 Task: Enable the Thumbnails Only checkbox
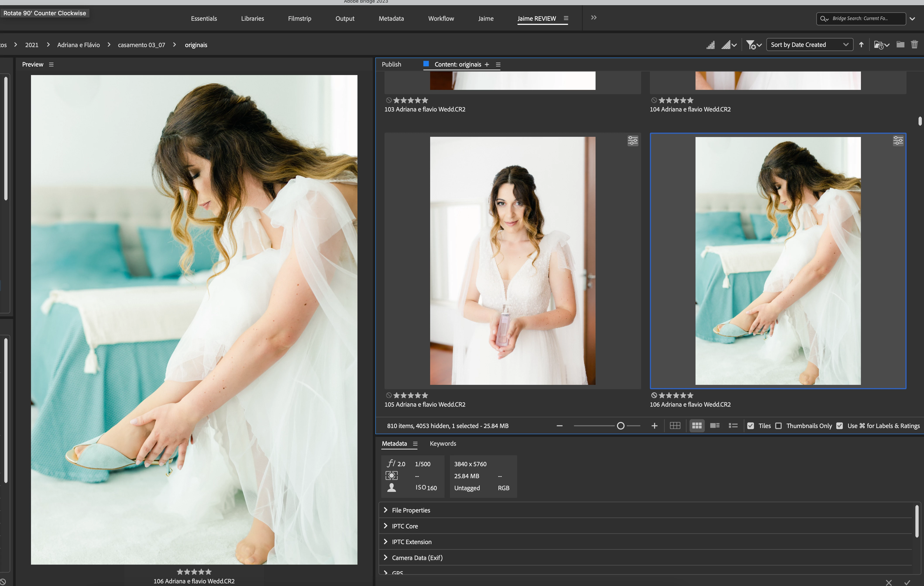point(778,426)
